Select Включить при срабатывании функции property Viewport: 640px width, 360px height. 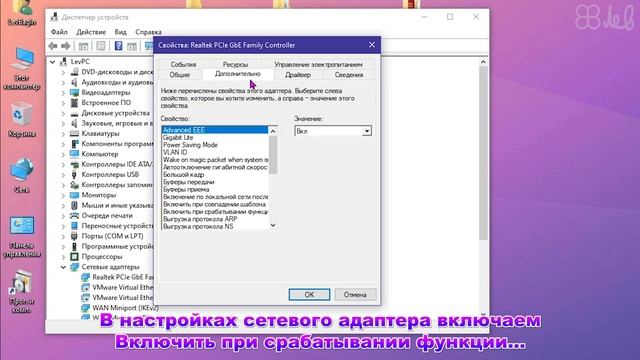(215, 211)
